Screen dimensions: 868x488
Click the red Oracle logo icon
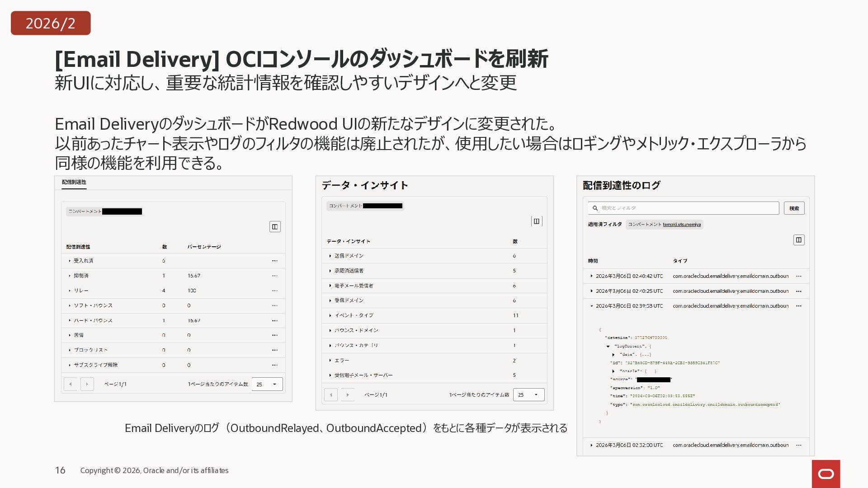(826, 474)
